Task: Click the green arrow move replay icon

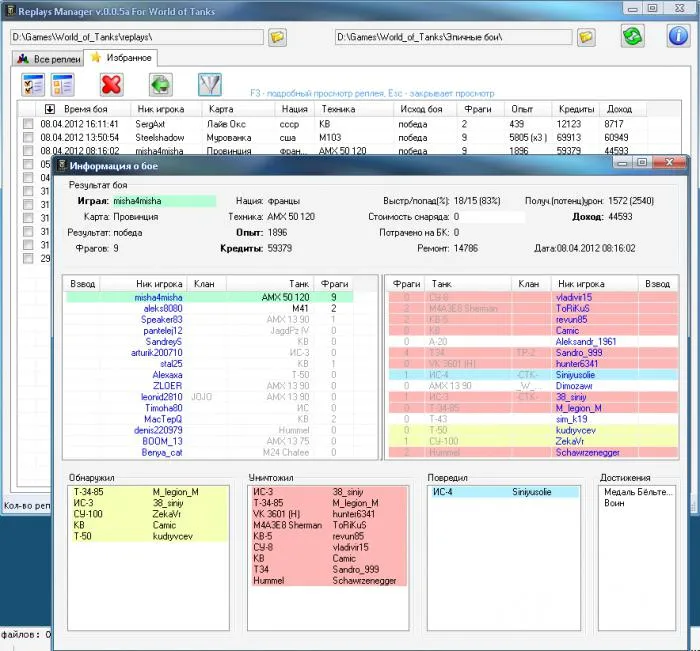Action: [x=161, y=85]
